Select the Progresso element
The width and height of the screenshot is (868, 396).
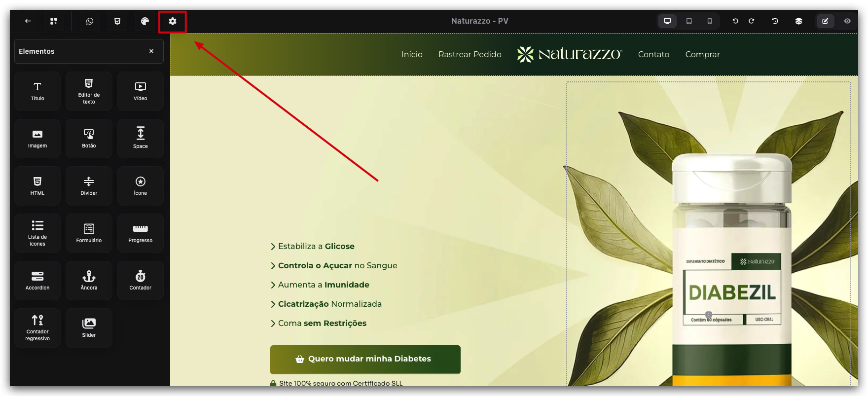[141, 233]
